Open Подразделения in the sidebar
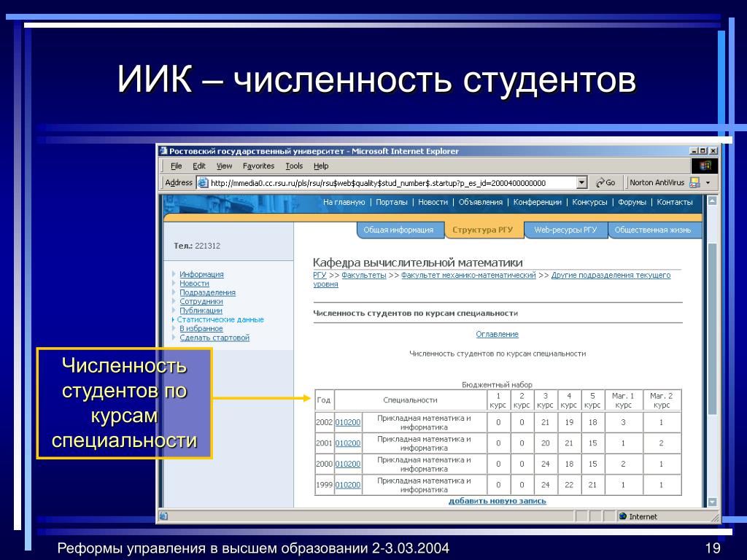This screenshot has height=560, width=747. (208, 292)
